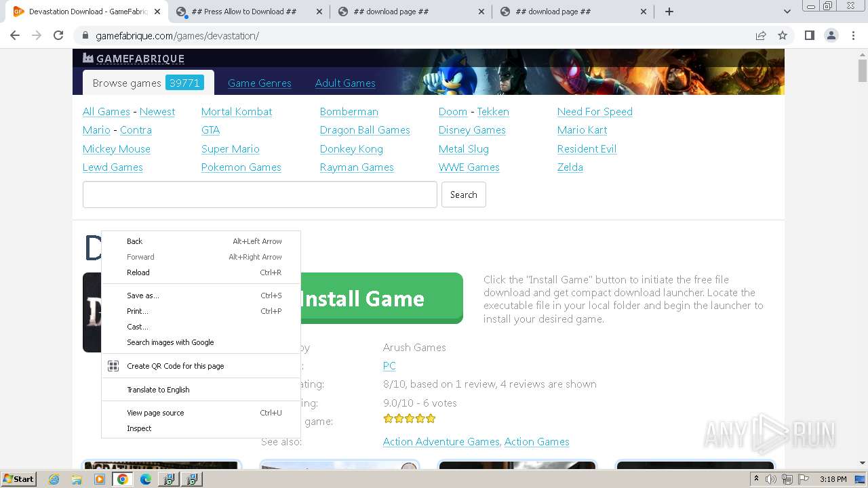This screenshot has height=488, width=868.
Task: Open the Action Games link
Action: point(537,442)
